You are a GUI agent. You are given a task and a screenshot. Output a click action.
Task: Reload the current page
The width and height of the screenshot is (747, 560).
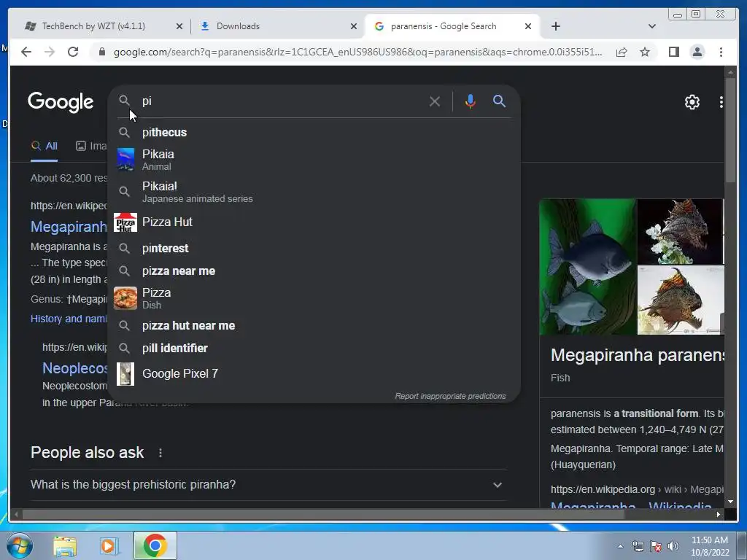73,52
